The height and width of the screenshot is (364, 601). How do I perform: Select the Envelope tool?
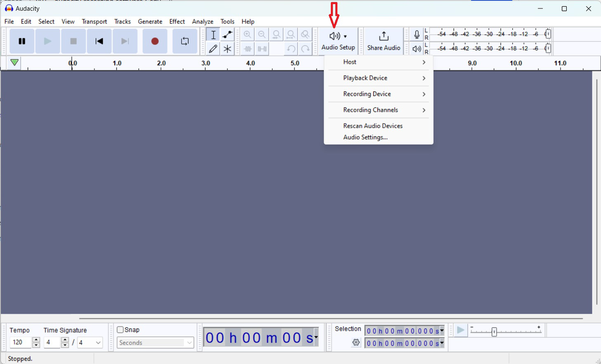point(227,34)
